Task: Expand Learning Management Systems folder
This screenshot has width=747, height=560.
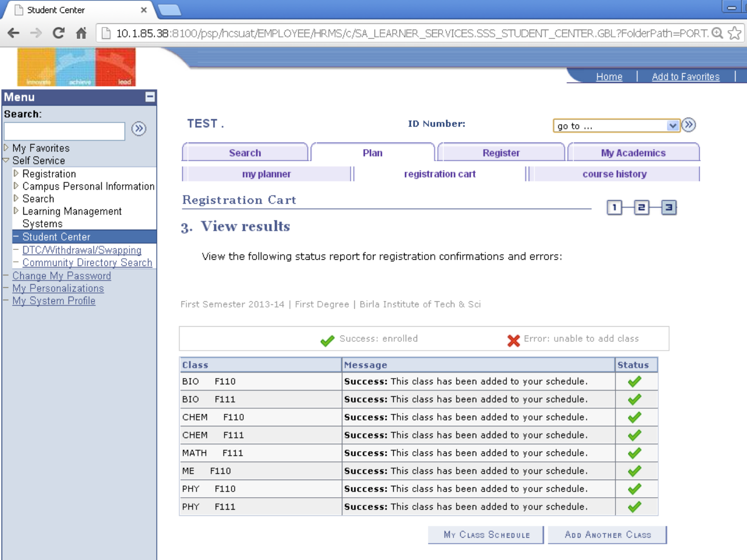Action: [16, 211]
